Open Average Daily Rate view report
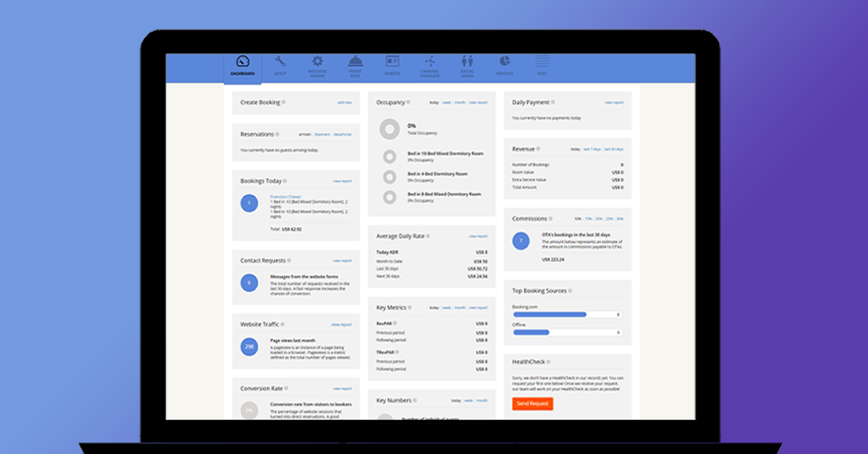This screenshot has height=454, width=868. (x=478, y=236)
